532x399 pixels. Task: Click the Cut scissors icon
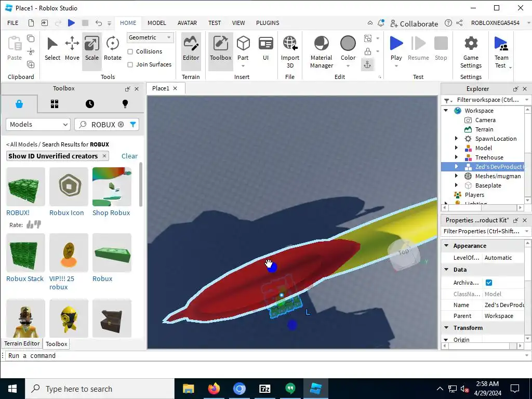click(x=31, y=51)
